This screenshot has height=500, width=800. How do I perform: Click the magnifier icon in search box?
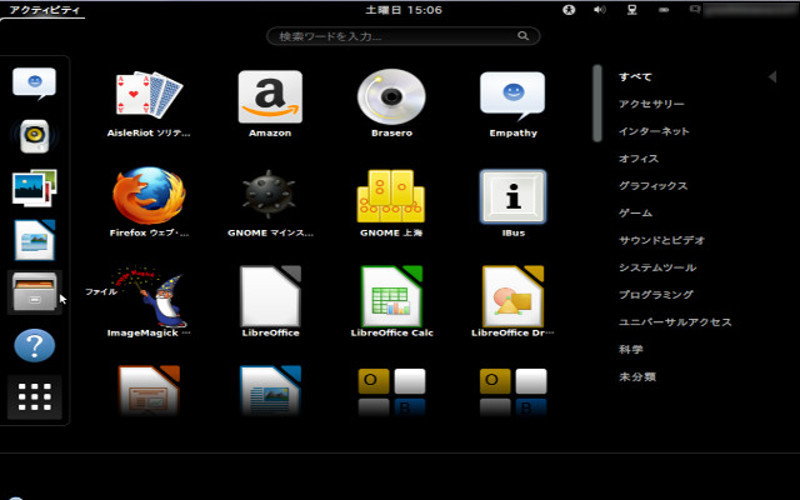[x=523, y=36]
